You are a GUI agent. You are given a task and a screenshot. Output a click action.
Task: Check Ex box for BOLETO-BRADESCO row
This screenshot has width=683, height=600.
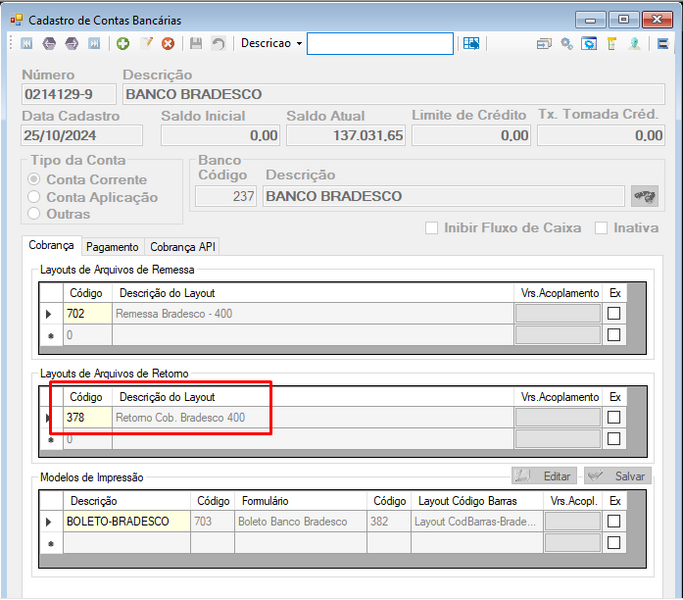pyautogui.click(x=614, y=521)
